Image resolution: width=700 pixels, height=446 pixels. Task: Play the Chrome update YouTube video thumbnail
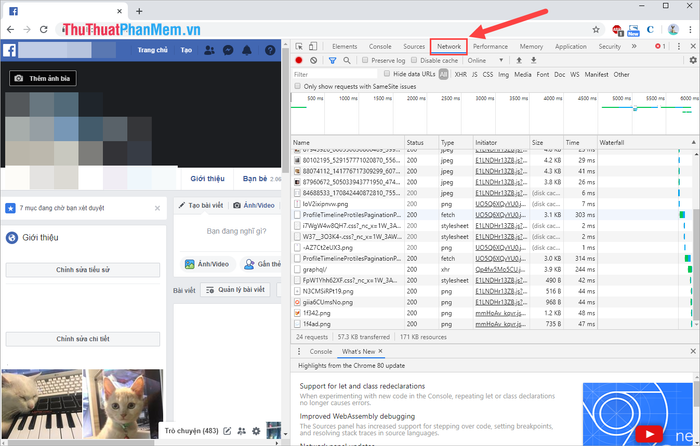[x=650, y=433]
